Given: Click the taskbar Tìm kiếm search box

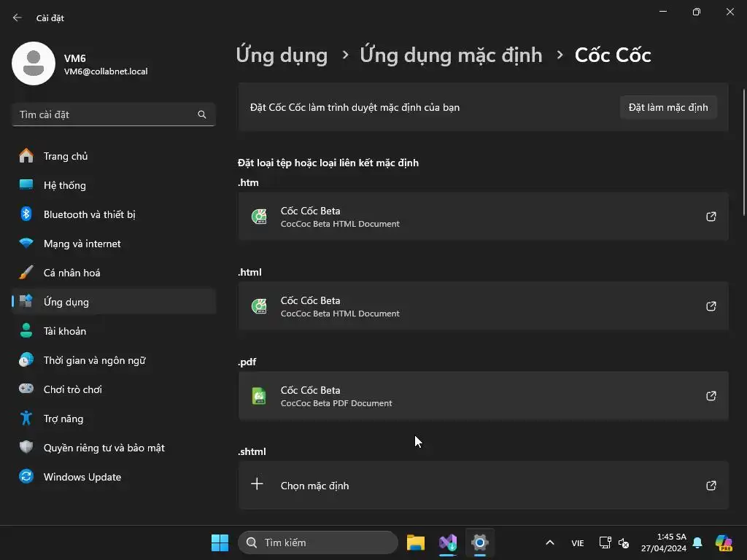Looking at the screenshot, I should coord(320,542).
